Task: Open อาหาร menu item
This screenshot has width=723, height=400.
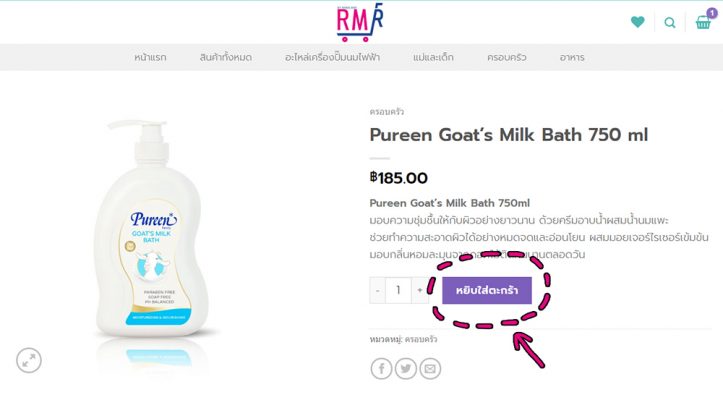Action: tap(572, 57)
